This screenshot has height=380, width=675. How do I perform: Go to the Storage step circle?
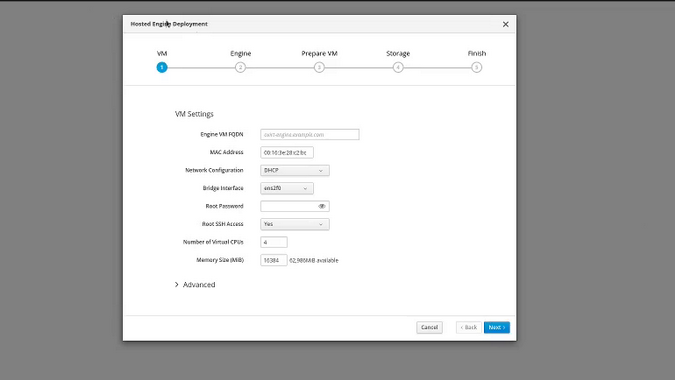(398, 68)
